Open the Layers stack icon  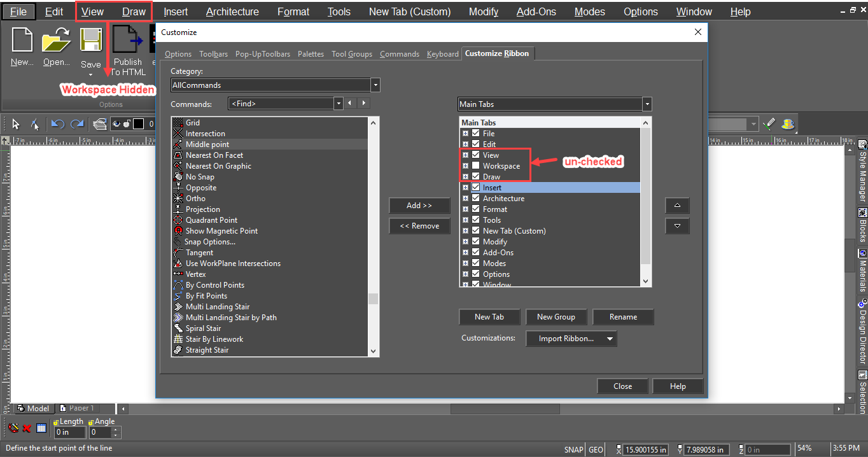pos(99,124)
